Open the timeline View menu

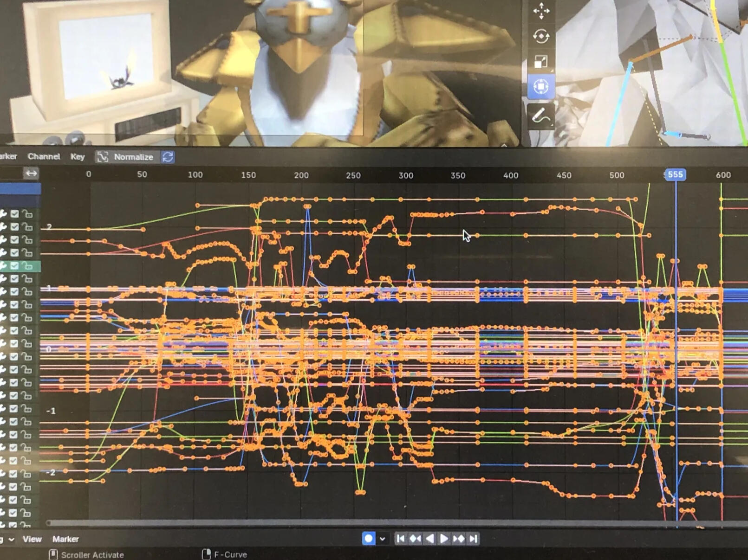click(x=32, y=539)
